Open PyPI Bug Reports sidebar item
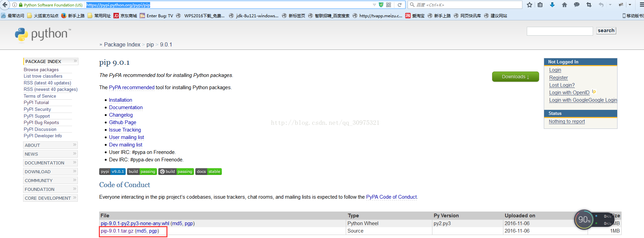The height and width of the screenshot is (238, 644). click(x=41, y=123)
